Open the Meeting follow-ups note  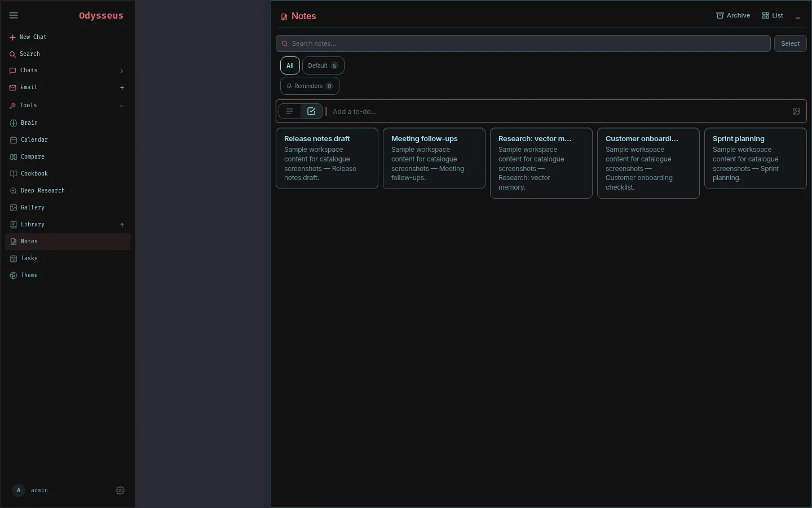pyautogui.click(x=434, y=159)
